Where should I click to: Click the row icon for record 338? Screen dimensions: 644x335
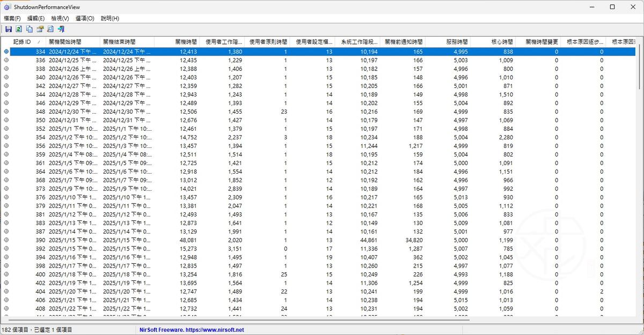coord(6,69)
